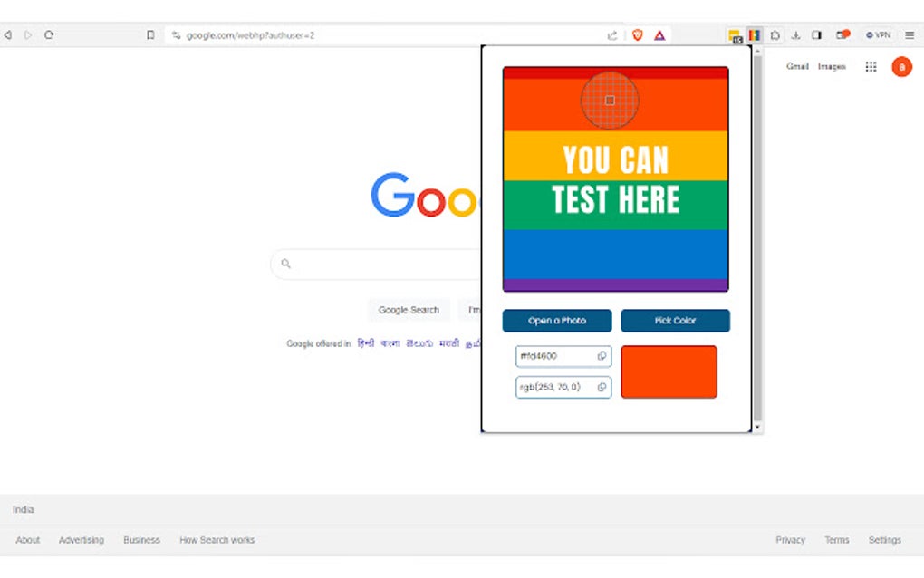Switch Google to Telugu language link
The image size is (924, 578).
coord(419,343)
